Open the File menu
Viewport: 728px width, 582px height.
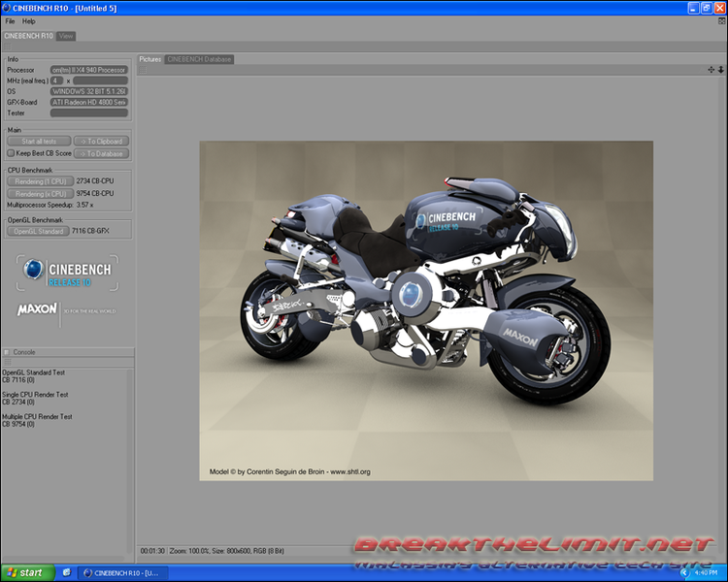click(x=10, y=21)
